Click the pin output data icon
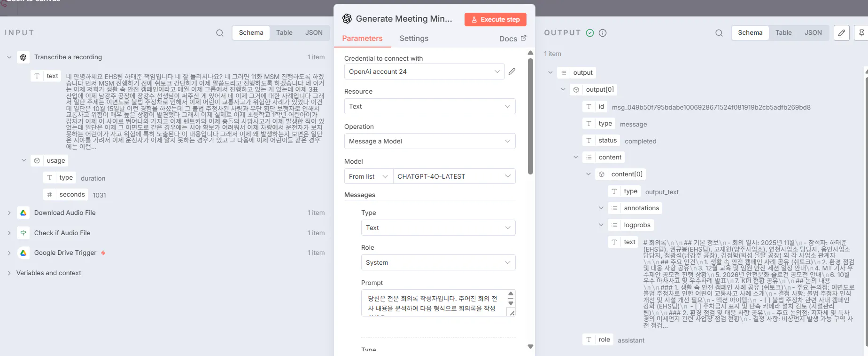Viewport: 868px width, 356px height. point(861,33)
